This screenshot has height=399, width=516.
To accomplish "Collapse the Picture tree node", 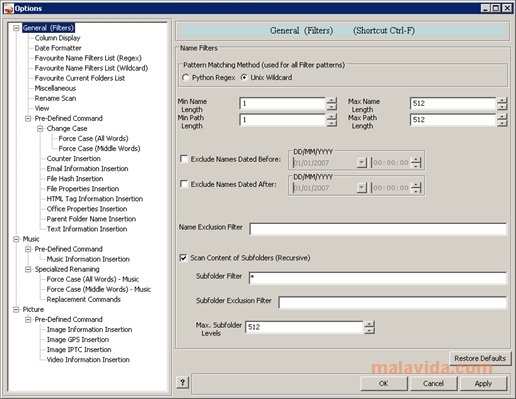I will pyautogui.click(x=16, y=309).
